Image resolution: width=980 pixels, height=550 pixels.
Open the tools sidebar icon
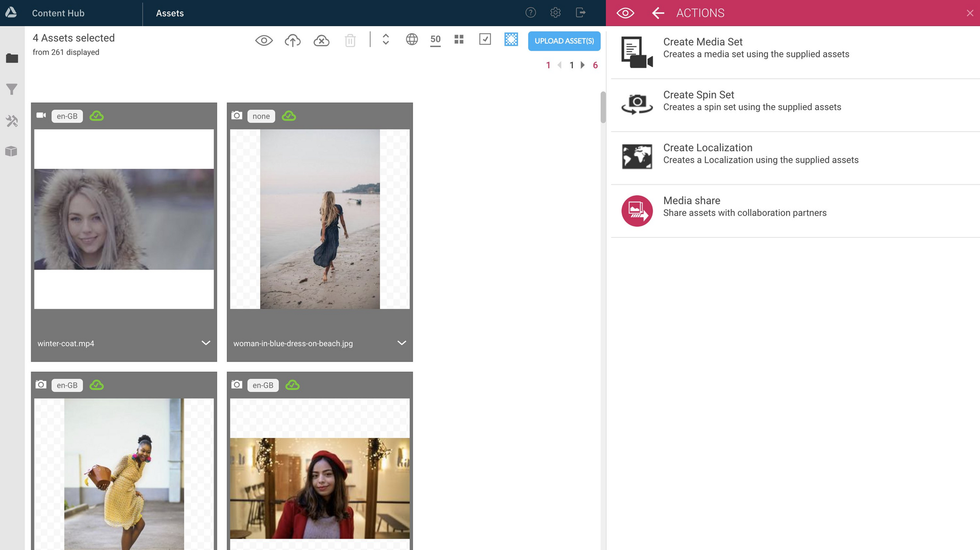tap(11, 121)
